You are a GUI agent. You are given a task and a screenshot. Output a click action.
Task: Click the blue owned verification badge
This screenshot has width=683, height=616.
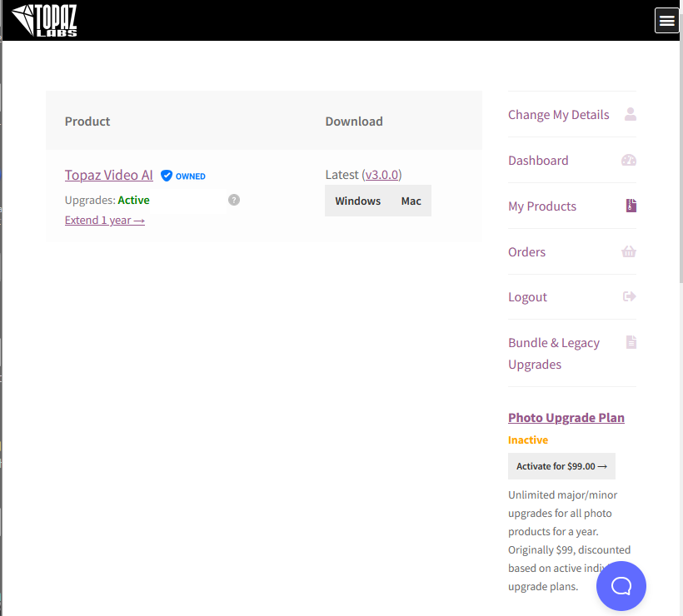pos(167,176)
